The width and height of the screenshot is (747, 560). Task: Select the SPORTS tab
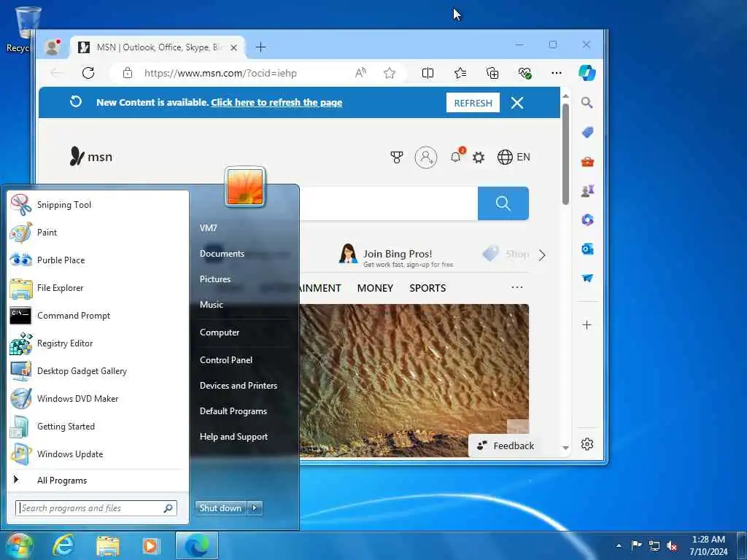pyautogui.click(x=427, y=288)
